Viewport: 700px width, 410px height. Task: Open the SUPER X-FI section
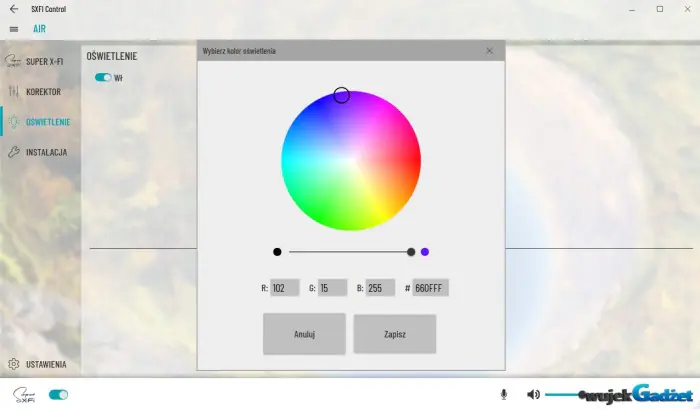coord(40,61)
